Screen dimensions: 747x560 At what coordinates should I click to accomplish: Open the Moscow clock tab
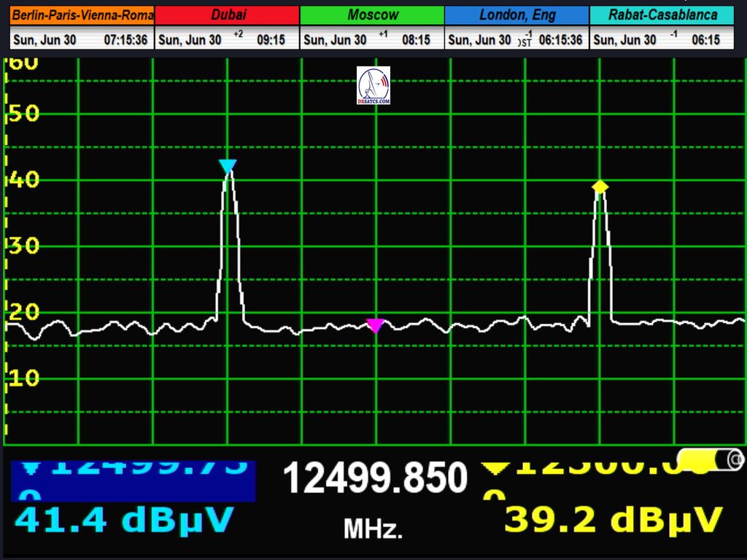click(373, 15)
